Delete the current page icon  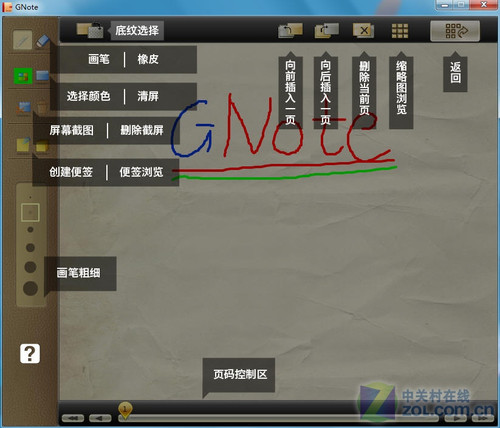(363, 31)
